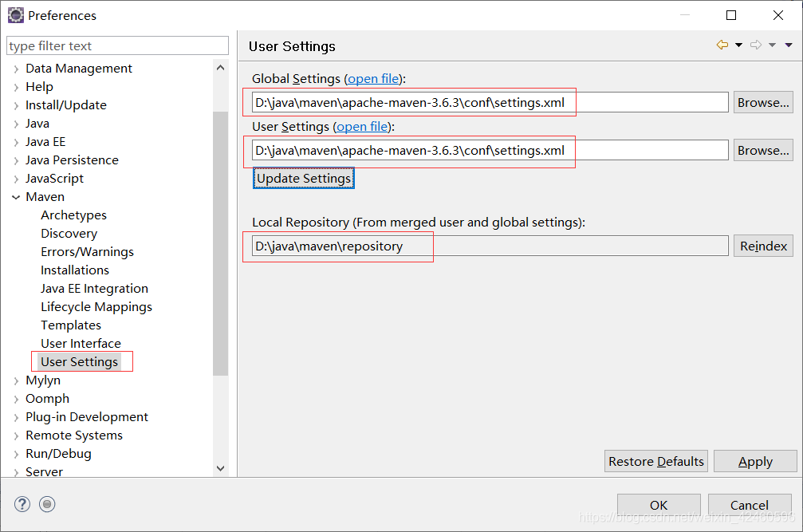Open the Global Settings file link
Image resolution: width=803 pixels, height=532 pixels.
(373, 79)
